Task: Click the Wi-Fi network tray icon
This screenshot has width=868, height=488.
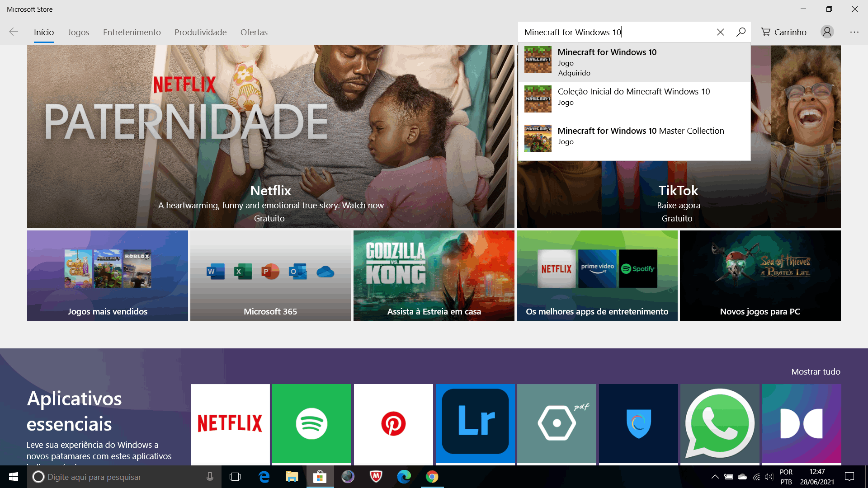Action: (756, 477)
